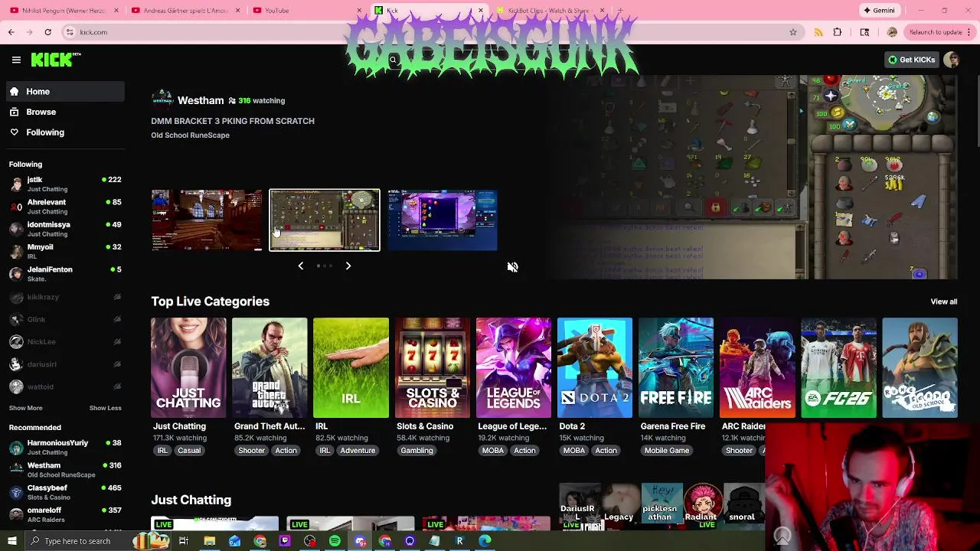Viewport: 980px width, 551px height.
Task: Expand the following list with Show More
Action: 26,408
